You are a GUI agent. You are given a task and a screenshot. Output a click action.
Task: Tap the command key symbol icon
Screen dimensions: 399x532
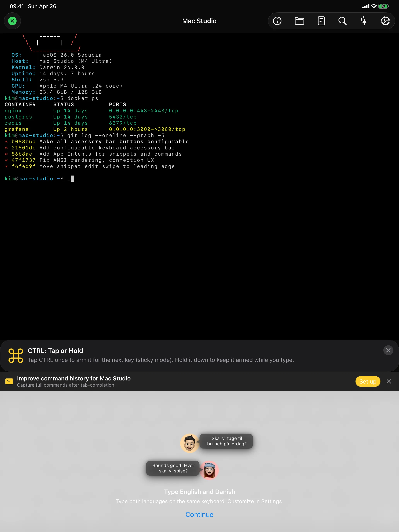pos(16,356)
